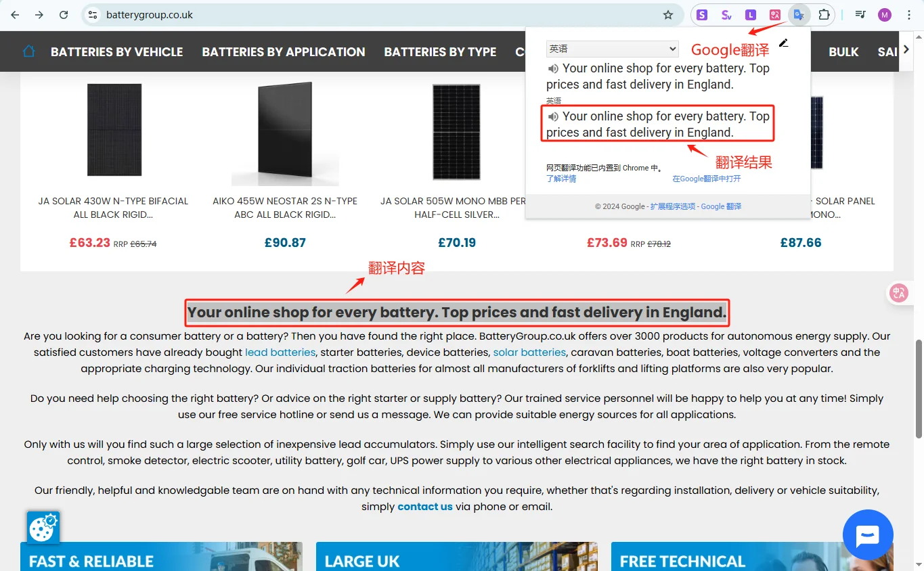
Task: Click the '© 2024 Google' popup footer text
Action: (619, 206)
